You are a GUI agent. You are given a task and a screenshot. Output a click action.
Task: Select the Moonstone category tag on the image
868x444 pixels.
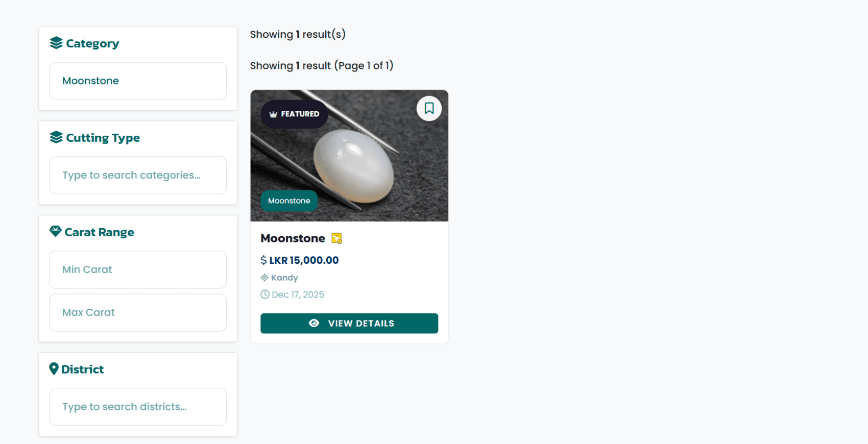(x=288, y=201)
